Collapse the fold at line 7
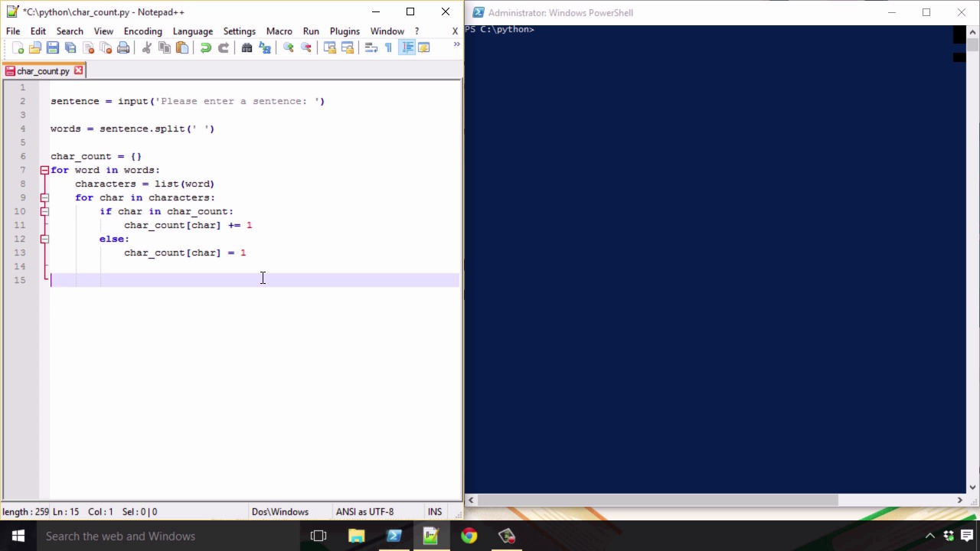Screen dimensions: 980x551 pyautogui.click(x=44, y=170)
